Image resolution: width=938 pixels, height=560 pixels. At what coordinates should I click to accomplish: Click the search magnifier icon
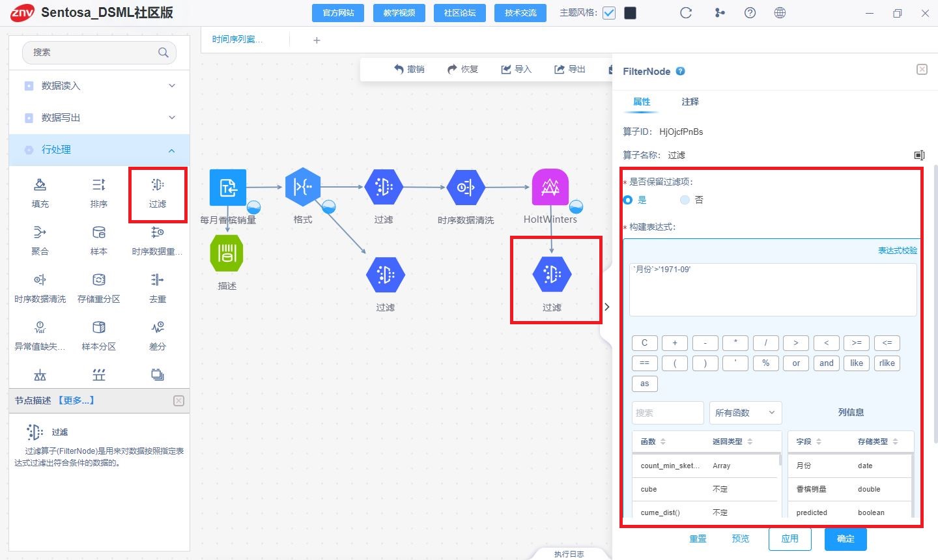[163, 52]
